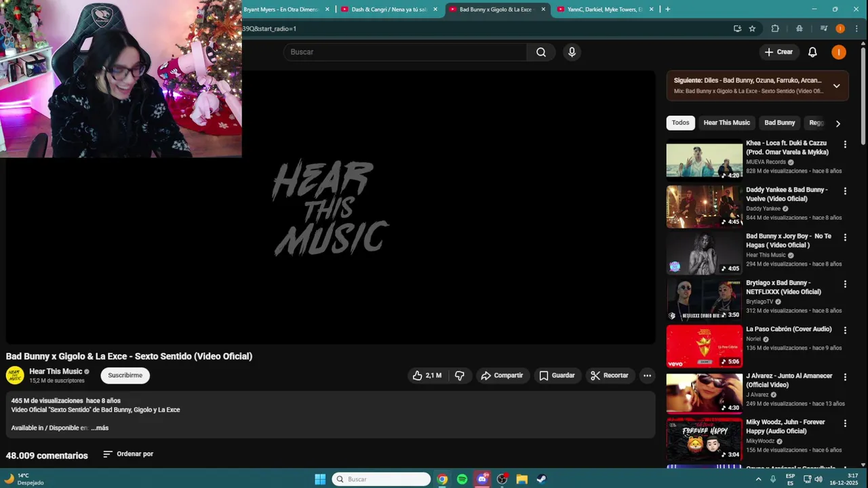Viewport: 868px width, 488px height.
Task: Open Chrome three-dot menu
Action: pos(856,28)
